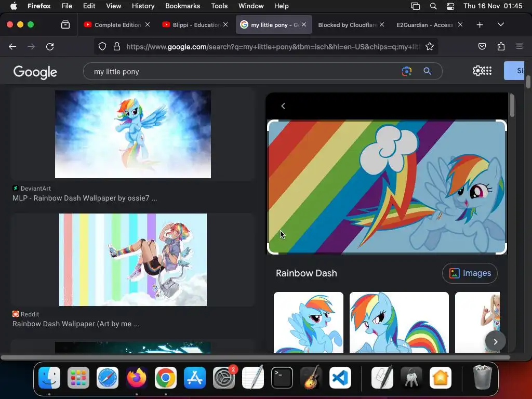Advance related images with right chevron

pyautogui.click(x=495, y=342)
